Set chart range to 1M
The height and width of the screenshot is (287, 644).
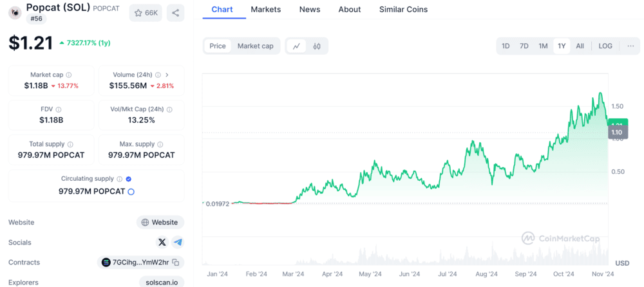tap(543, 46)
